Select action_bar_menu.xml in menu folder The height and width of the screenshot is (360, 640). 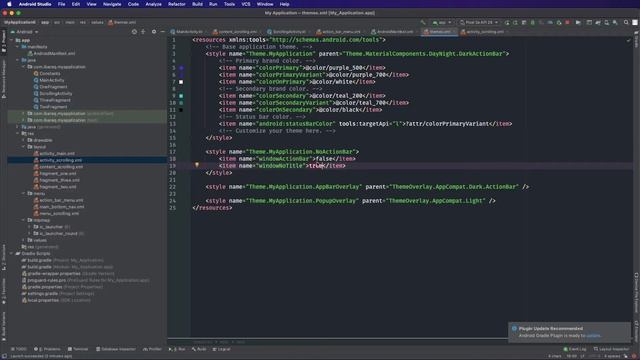pyautogui.click(x=58, y=200)
